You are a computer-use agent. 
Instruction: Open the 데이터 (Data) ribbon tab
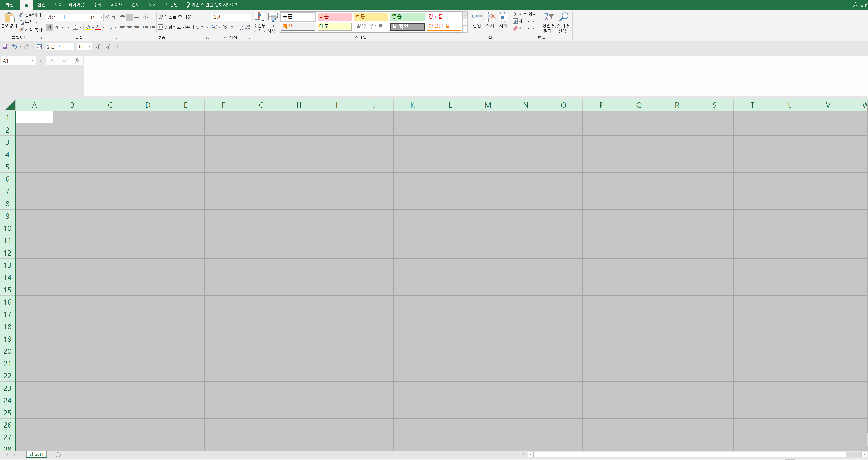coord(116,5)
